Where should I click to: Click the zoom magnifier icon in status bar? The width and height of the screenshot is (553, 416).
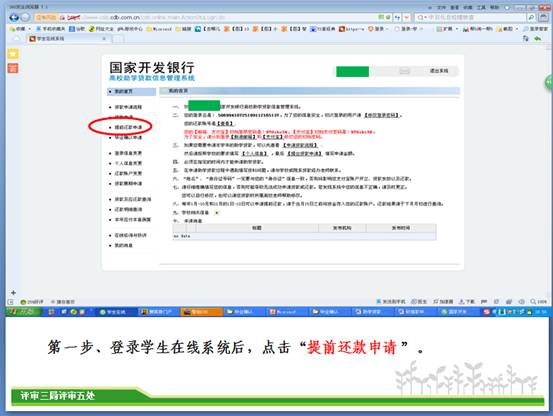(x=533, y=301)
